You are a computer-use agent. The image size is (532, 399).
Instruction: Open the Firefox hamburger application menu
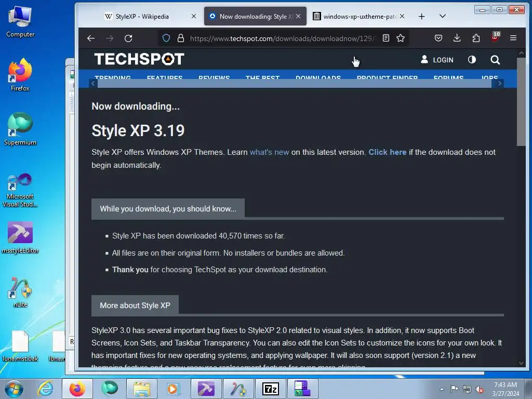(x=513, y=38)
